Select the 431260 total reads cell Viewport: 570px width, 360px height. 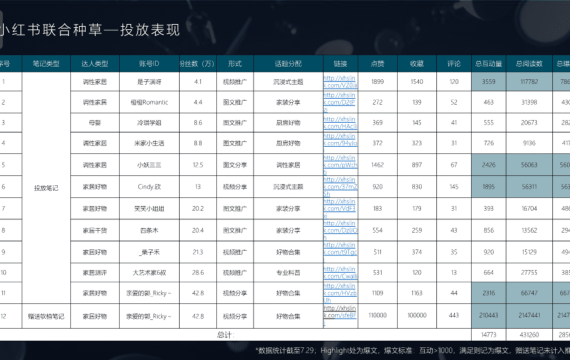click(529, 335)
